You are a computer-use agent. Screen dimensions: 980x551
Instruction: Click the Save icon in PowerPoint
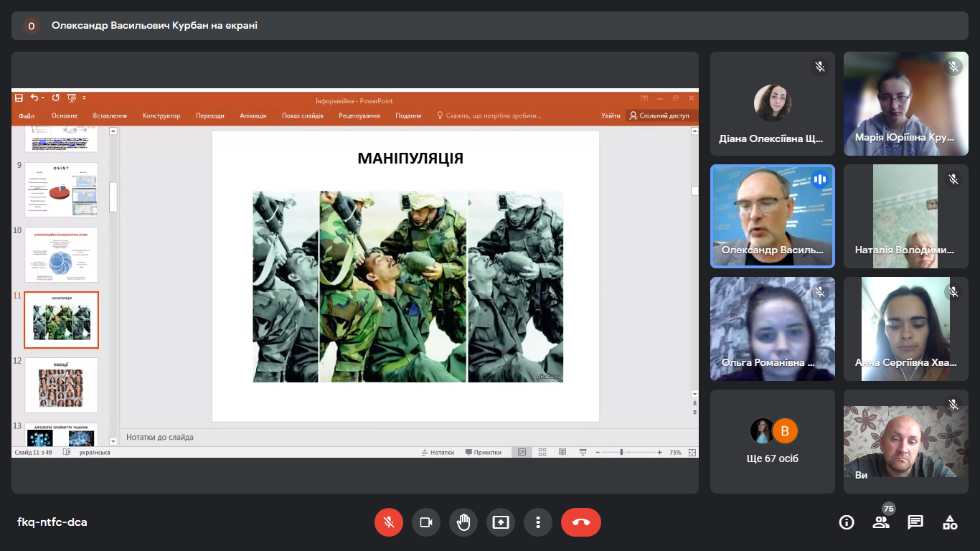19,98
